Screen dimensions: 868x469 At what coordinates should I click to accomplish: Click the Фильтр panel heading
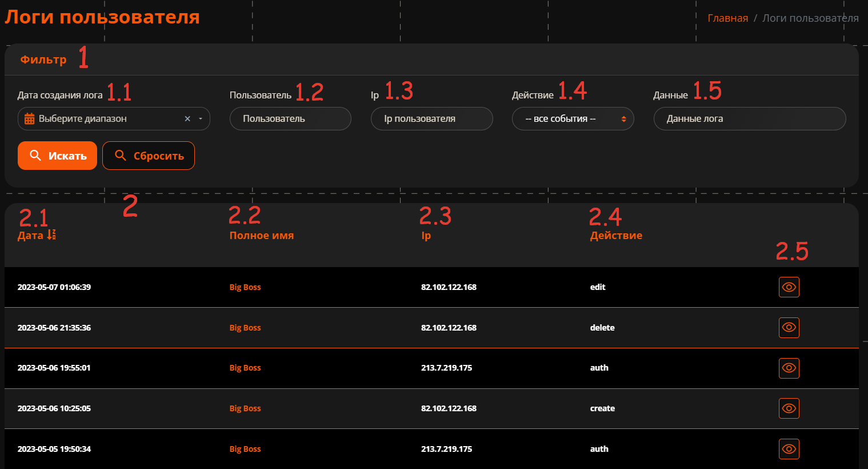pyautogui.click(x=43, y=59)
